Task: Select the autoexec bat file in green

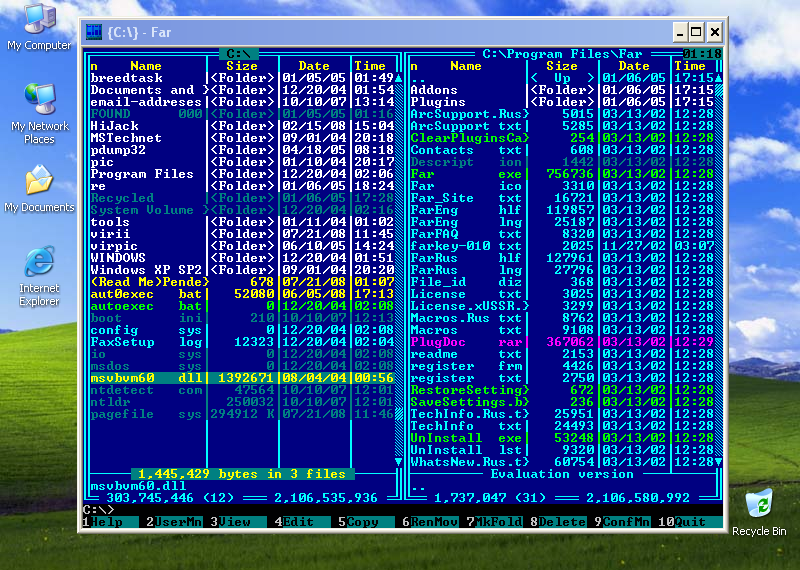Action: [242, 306]
